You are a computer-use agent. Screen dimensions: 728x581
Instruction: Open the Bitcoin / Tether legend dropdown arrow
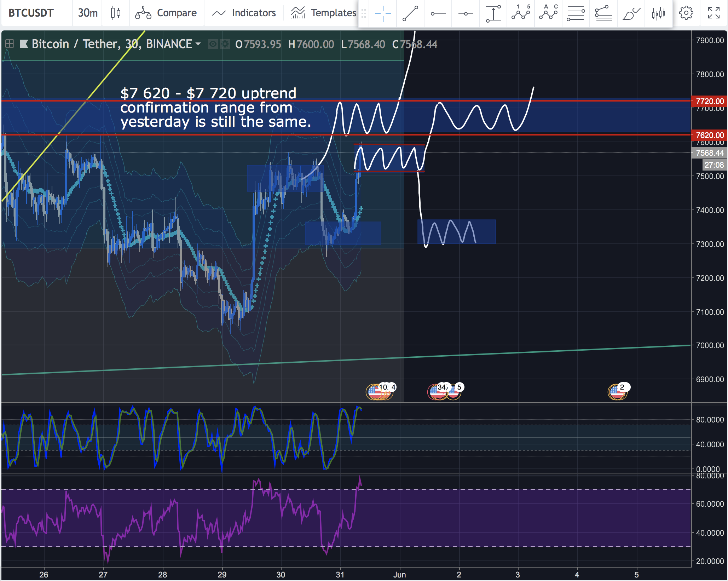198,44
